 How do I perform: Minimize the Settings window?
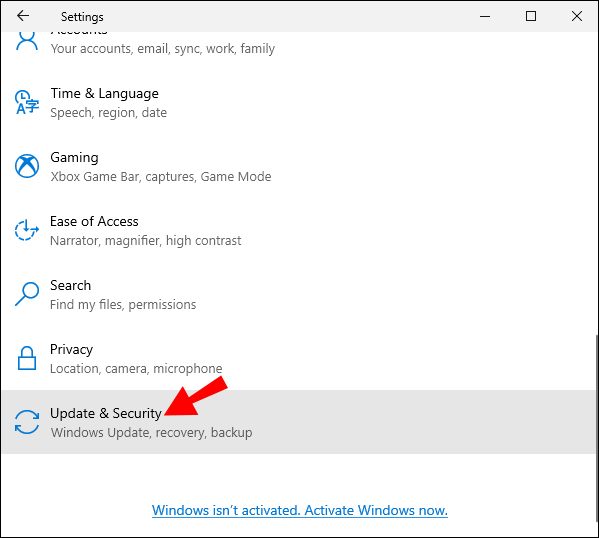[485, 16]
